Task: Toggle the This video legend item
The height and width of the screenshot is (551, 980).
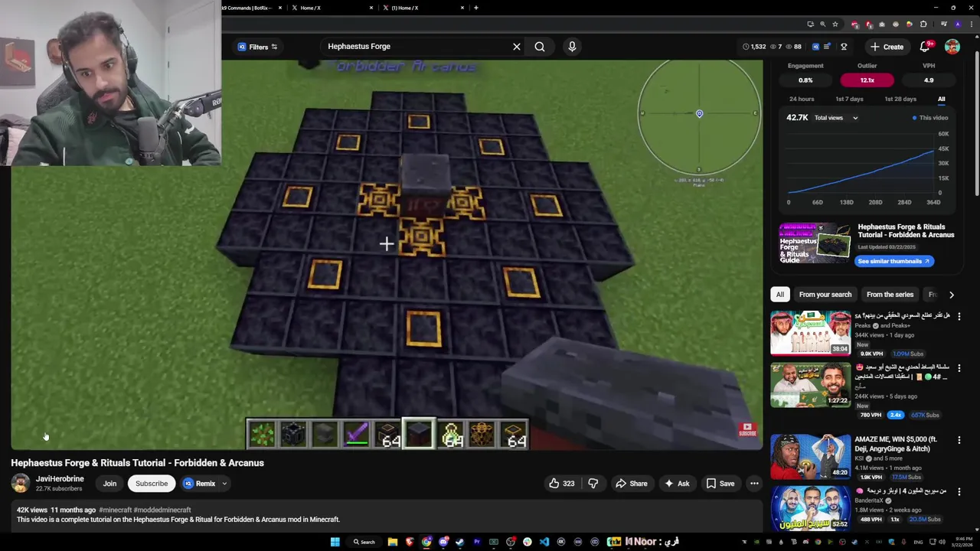Action: point(930,118)
